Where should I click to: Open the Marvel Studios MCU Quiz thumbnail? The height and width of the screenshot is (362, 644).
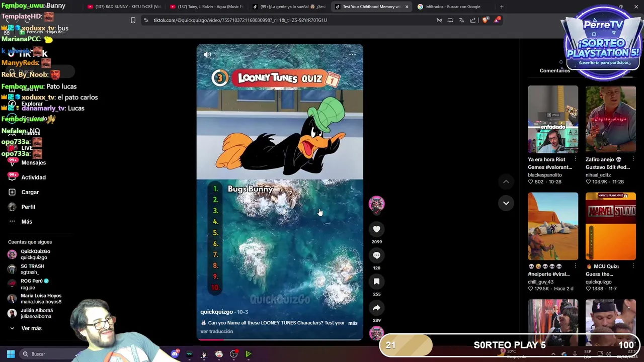pyautogui.click(x=610, y=226)
